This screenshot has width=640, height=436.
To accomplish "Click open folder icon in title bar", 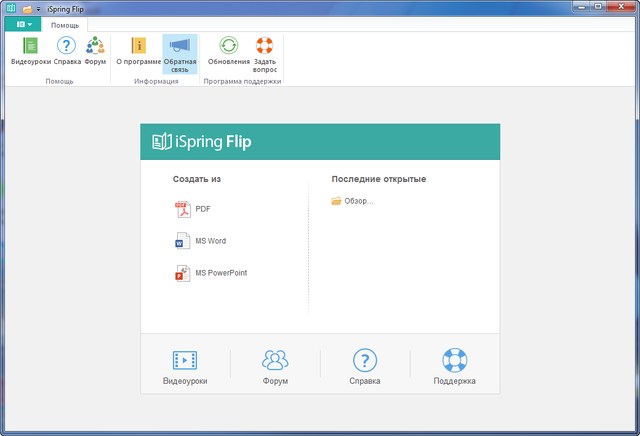I will click(x=27, y=9).
